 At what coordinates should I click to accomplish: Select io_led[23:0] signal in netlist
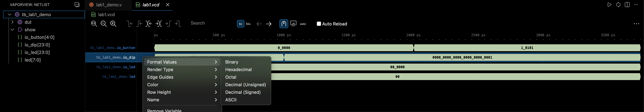click(x=37, y=52)
